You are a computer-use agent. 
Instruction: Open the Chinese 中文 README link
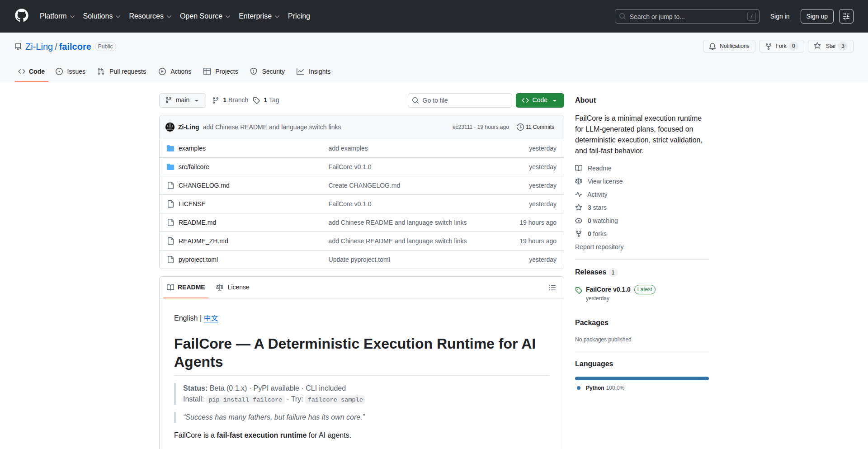(211, 318)
